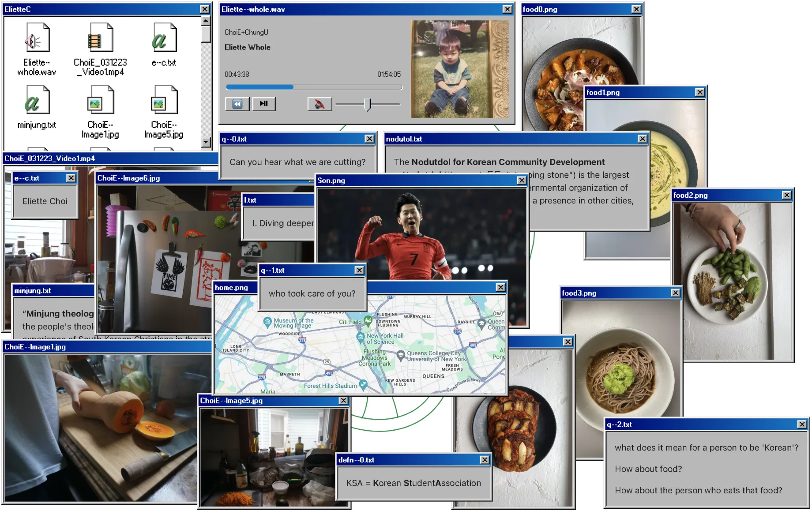Close the q--2.txt window
Screen dimensions: 812x511
click(802, 425)
